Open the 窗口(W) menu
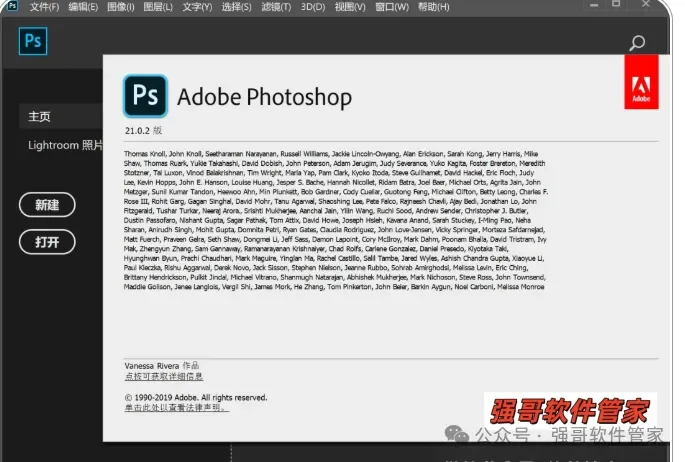 [392, 7]
